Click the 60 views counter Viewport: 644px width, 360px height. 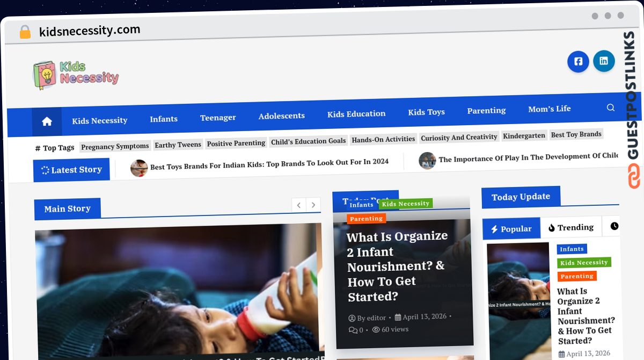pyautogui.click(x=390, y=329)
